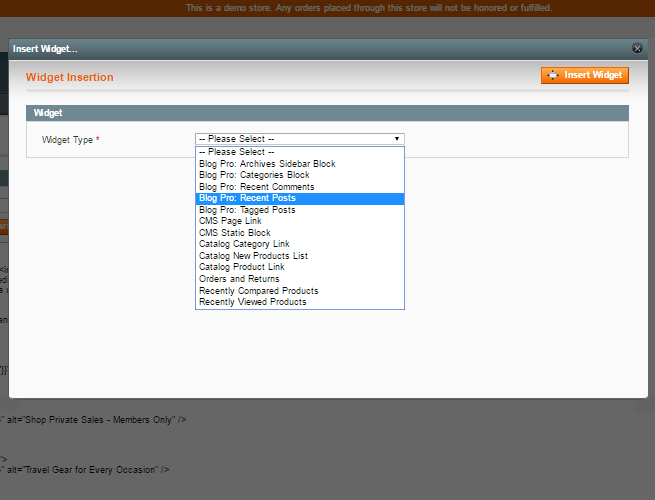The height and width of the screenshot is (500, 655).
Task: Choose Recently Viewed Products option
Action: [252, 302]
